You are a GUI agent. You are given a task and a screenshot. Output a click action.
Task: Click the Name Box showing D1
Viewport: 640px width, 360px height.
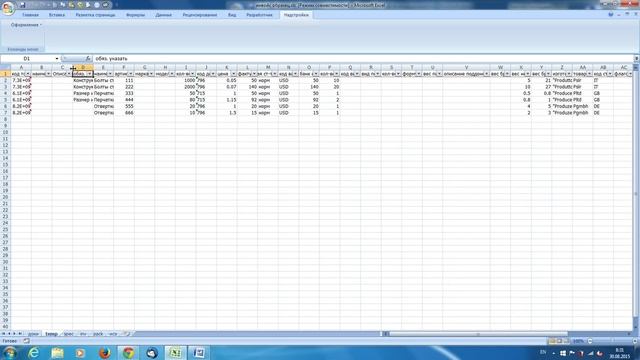pos(27,59)
